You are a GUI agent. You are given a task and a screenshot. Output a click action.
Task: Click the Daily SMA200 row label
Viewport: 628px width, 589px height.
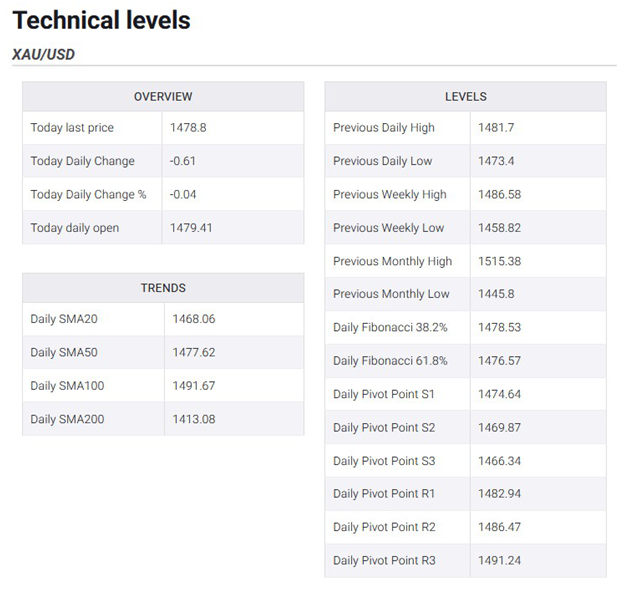[67, 419]
